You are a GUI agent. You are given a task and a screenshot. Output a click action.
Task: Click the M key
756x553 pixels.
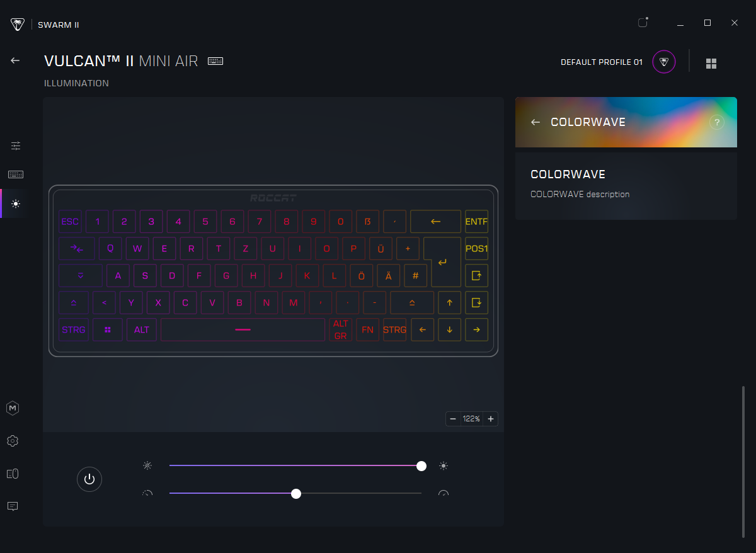tap(293, 303)
